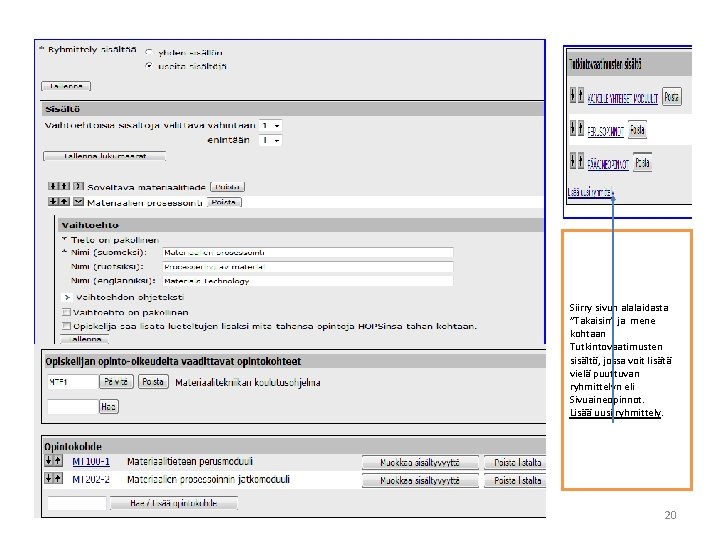Screen dimensions: 720x540
Task: Move Materiaalien prosessointi row down
Action: pos(53,202)
